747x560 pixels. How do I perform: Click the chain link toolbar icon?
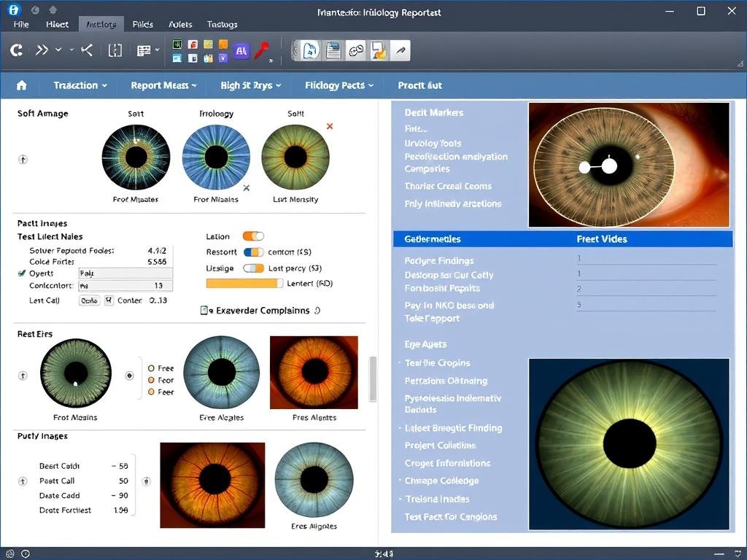pos(356,50)
